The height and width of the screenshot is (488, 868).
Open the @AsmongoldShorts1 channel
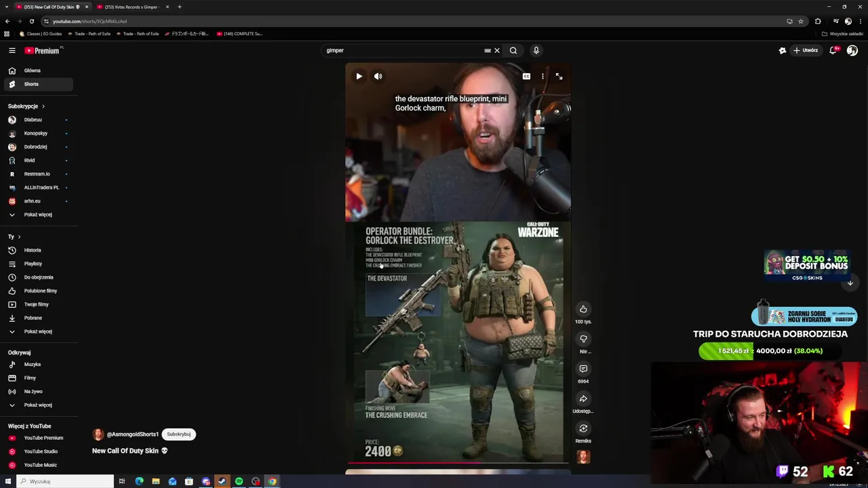tap(132, 434)
